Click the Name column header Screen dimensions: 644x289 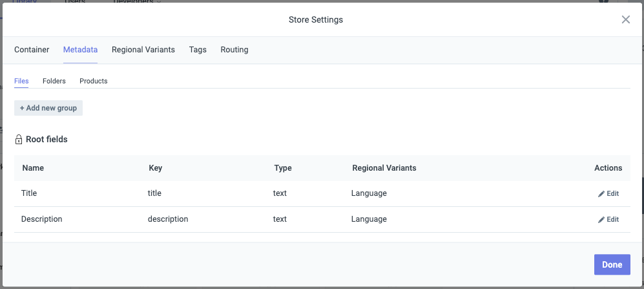tap(33, 168)
